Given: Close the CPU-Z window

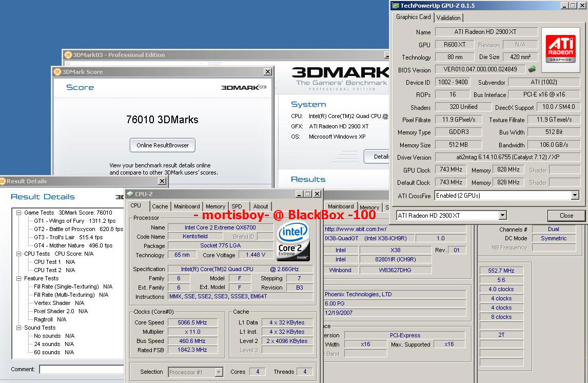Looking at the screenshot, I should [x=317, y=194].
